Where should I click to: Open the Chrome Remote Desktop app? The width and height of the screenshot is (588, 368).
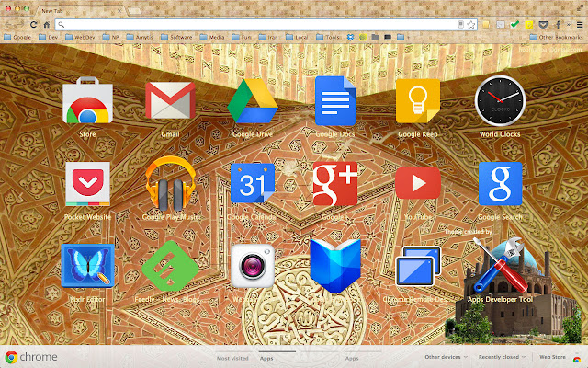click(x=418, y=266)
